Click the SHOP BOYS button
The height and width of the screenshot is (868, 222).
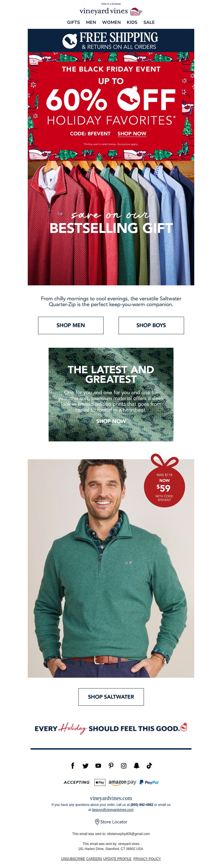click(151, 325)
